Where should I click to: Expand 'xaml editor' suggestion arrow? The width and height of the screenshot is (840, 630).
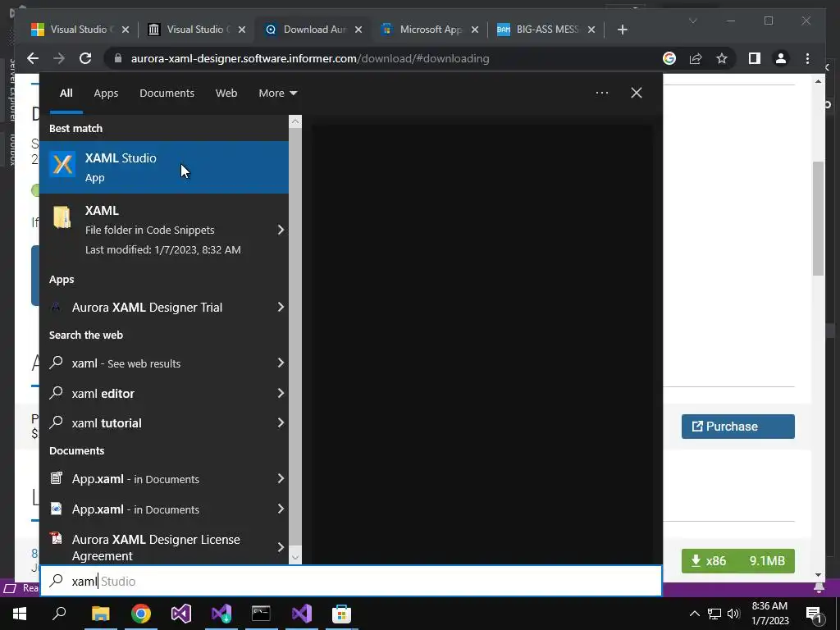(281, 393)
